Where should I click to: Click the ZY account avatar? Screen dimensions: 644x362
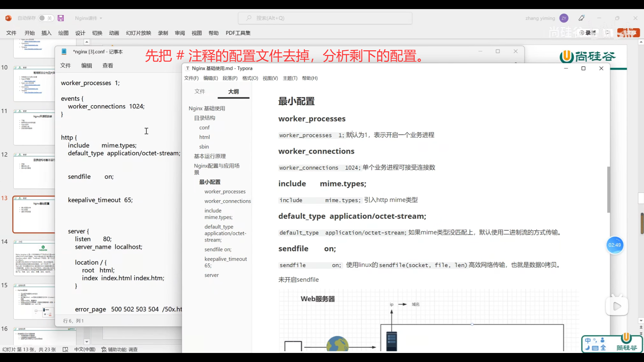(564, 18)
